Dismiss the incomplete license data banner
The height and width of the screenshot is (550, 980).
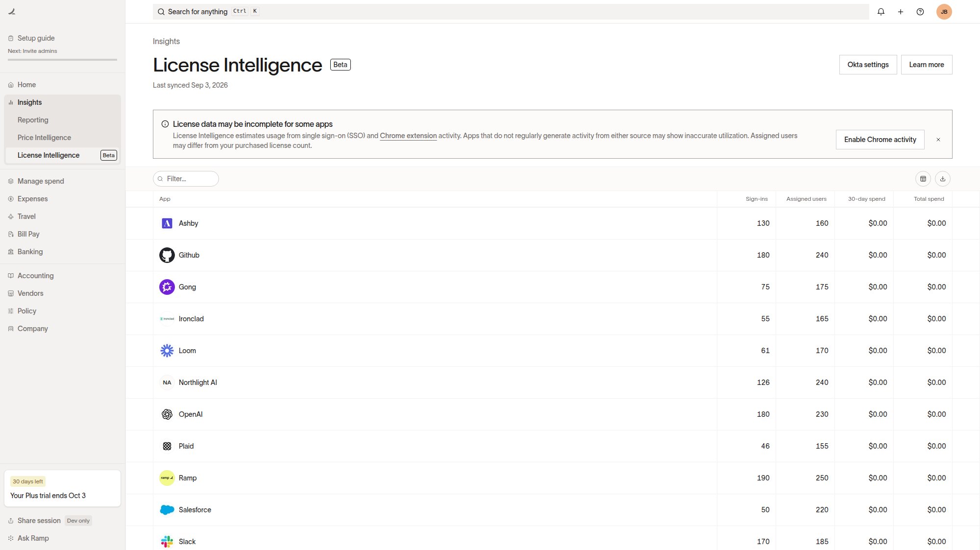click(938, 140)
